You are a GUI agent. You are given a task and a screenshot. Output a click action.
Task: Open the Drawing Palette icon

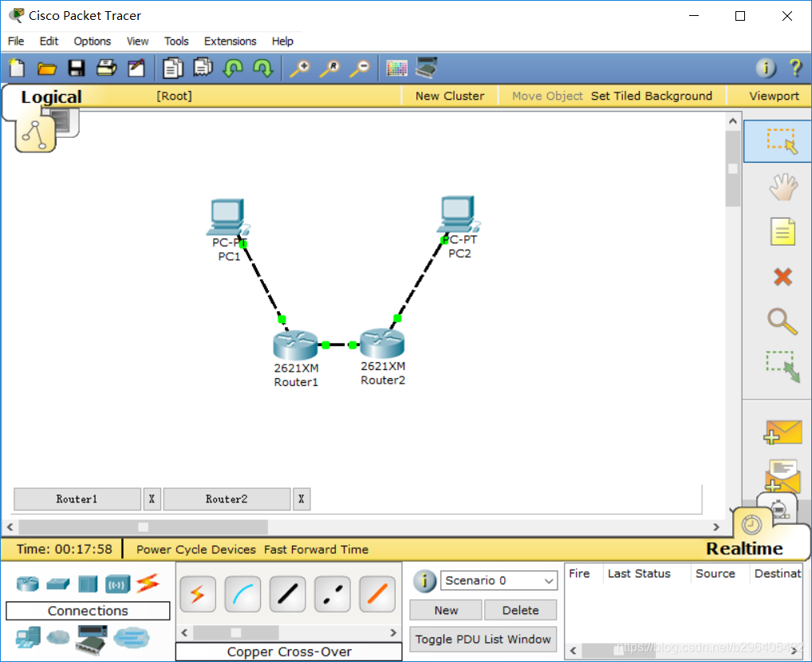[396, 69]
